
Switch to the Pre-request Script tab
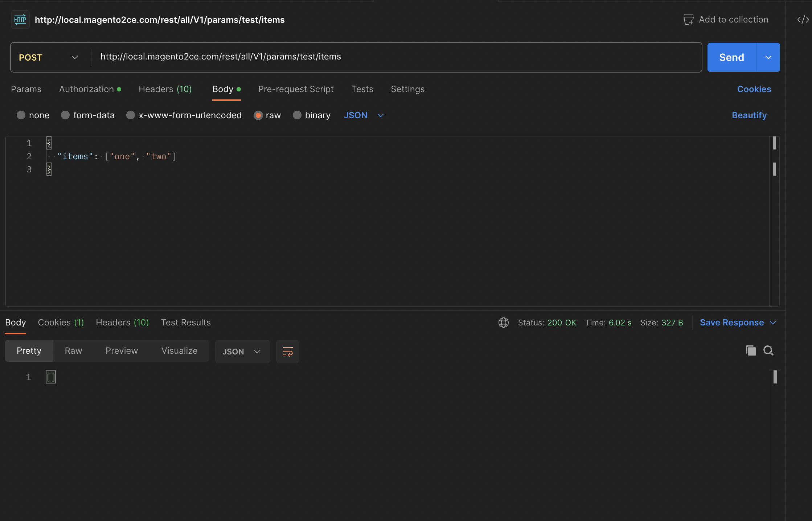(x=296, y=89)
